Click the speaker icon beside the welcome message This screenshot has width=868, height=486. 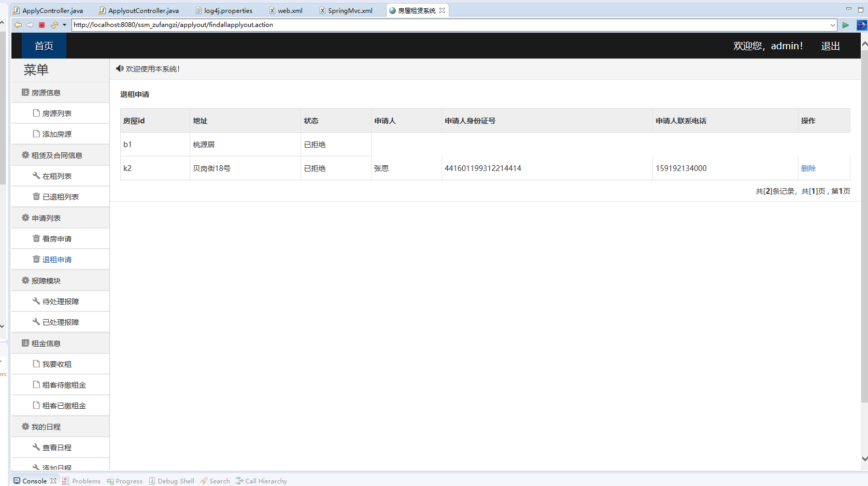coord(119,68)
